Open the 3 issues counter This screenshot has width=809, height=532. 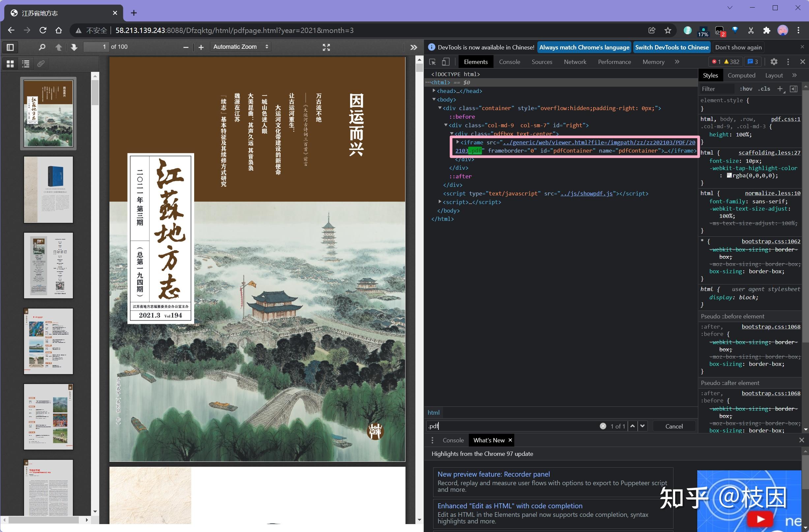pos(753,62)
